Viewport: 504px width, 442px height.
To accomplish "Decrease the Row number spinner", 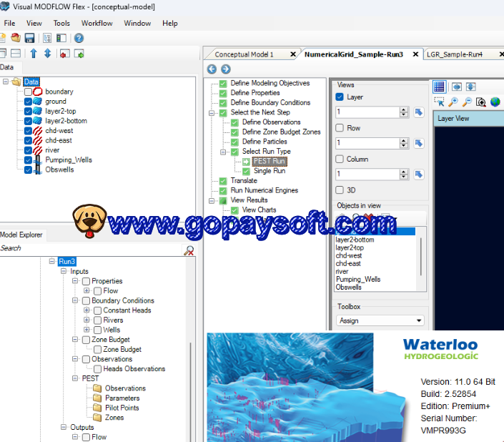I will (404, 146).
